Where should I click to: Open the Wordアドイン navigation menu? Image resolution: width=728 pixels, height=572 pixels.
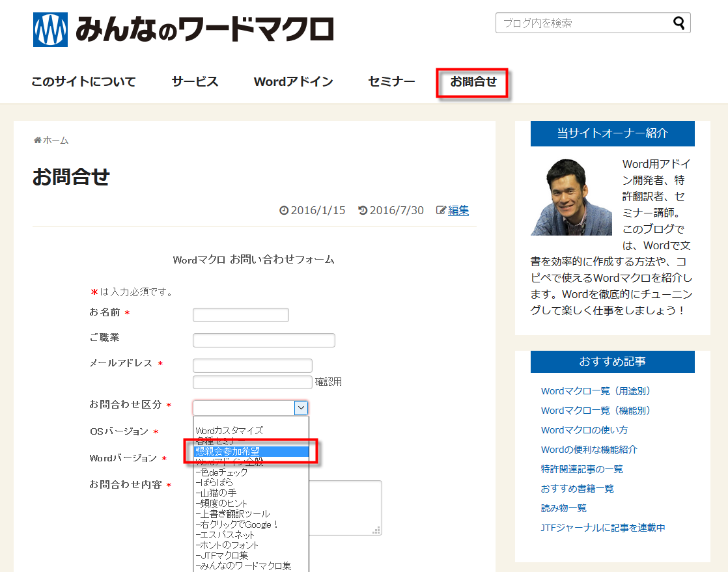click(293, 82)
